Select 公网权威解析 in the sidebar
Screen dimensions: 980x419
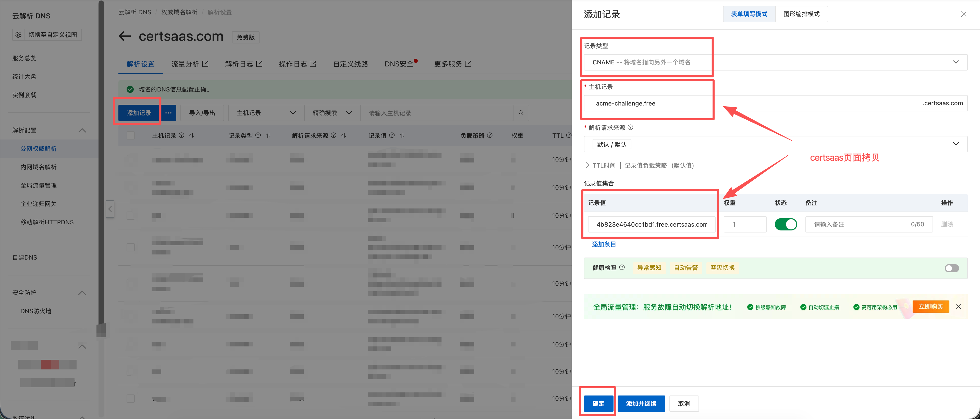point(39,148)
